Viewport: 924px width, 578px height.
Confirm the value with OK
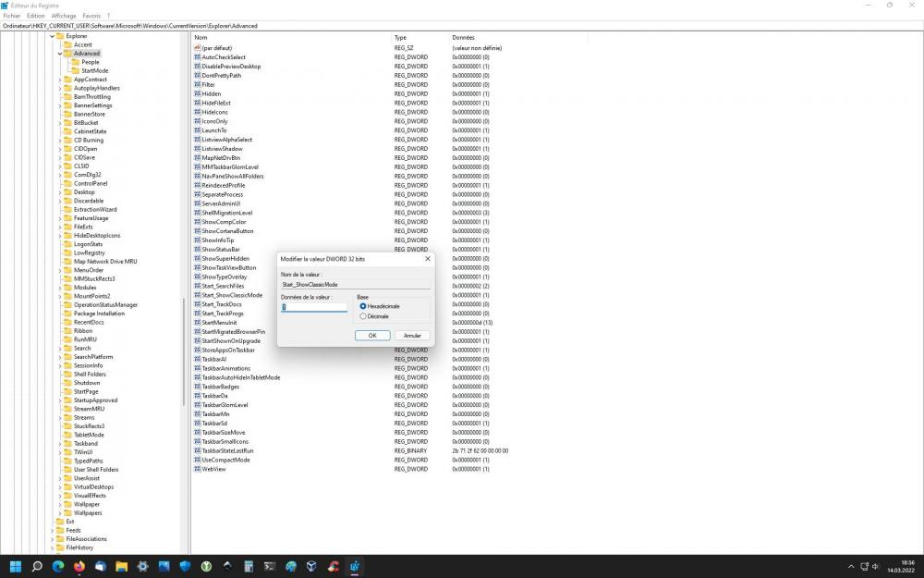[371, 335]
